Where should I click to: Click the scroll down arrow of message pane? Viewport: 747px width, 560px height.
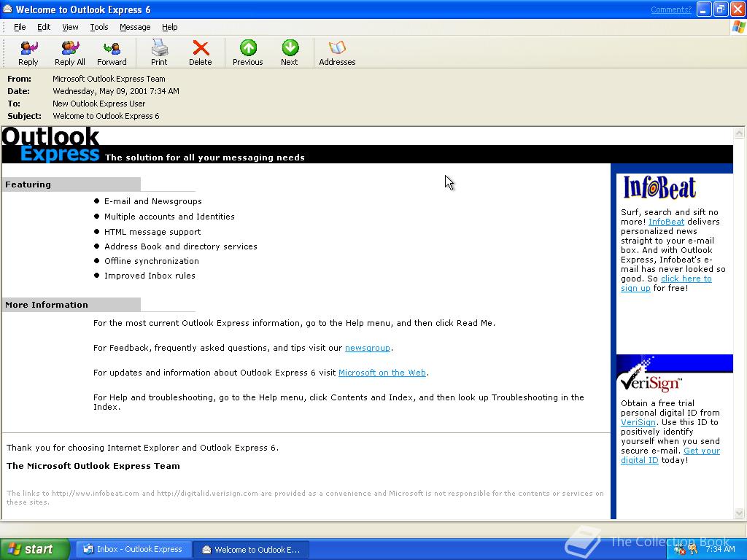tap(740, 513)
